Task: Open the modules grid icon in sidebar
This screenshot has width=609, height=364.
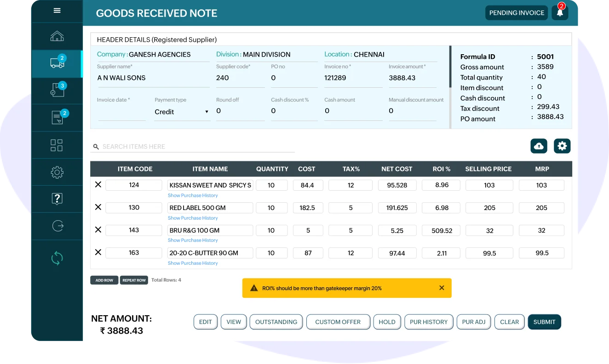Action: point(57,145)
